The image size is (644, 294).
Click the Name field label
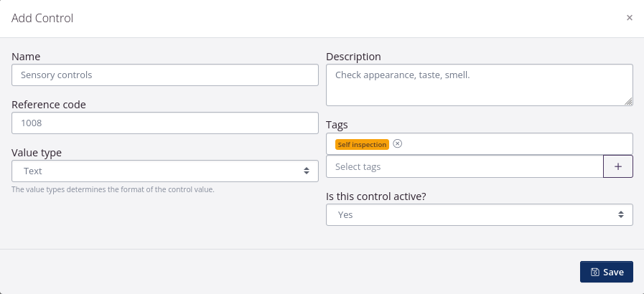coord(26,57)
